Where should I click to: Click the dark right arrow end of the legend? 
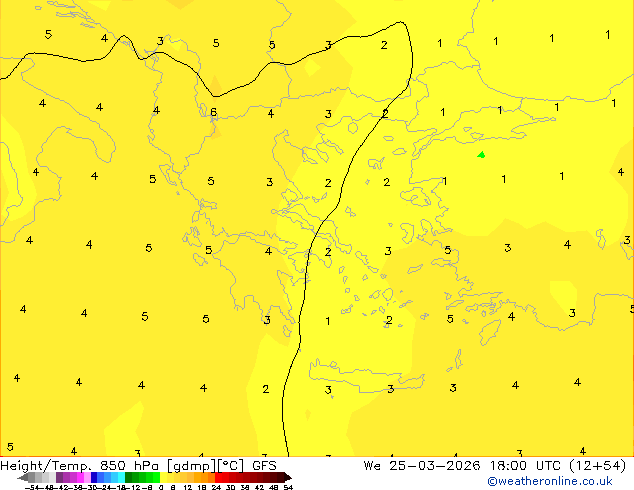point(287,477)
